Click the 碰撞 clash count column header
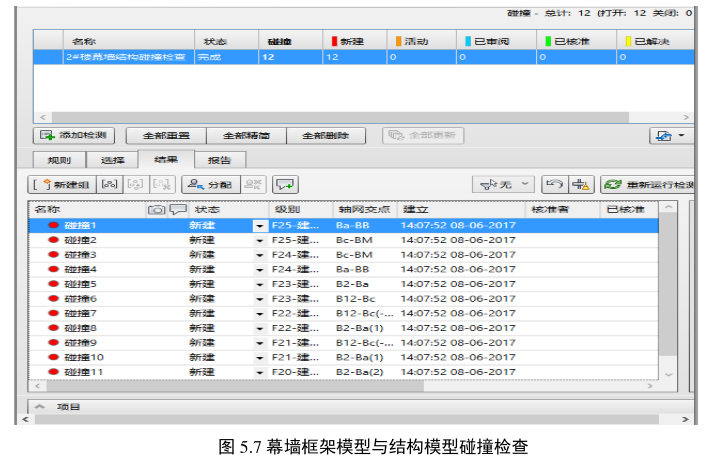 290,42
